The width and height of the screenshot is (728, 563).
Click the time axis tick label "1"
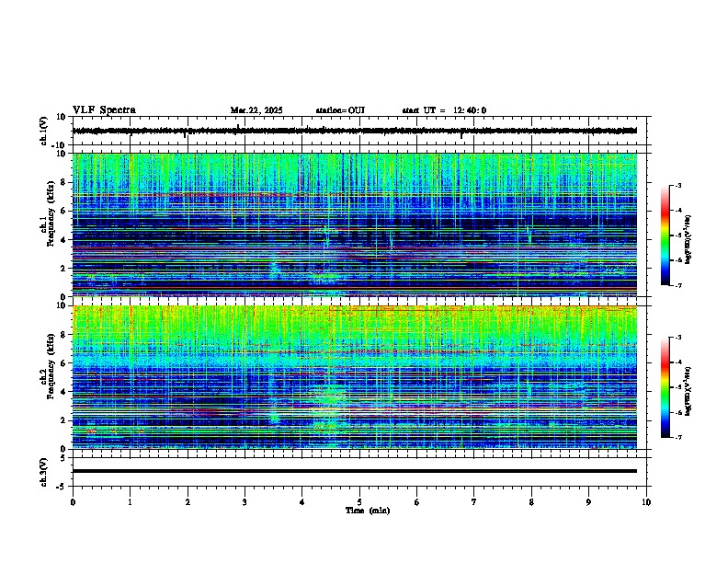coord(130,502)
